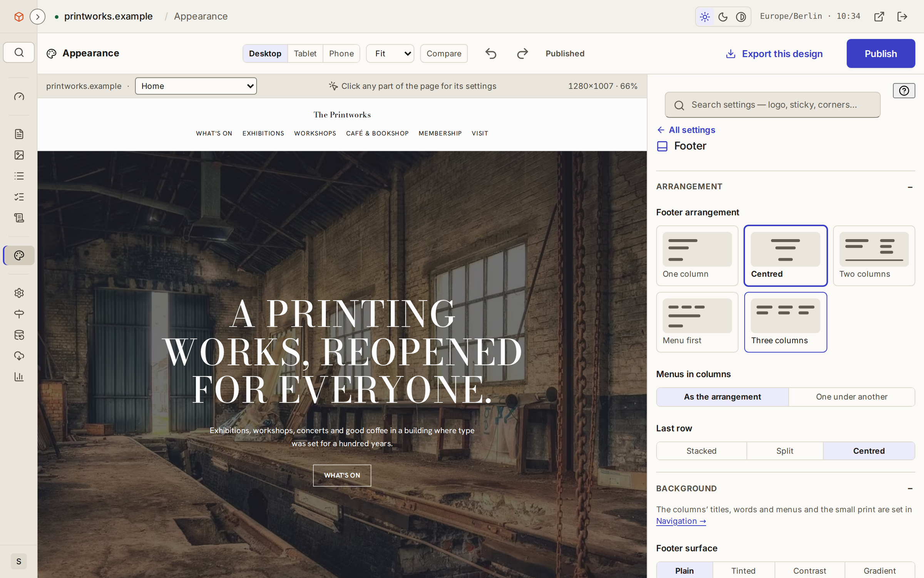924x578 pixels.
Task: Open the pages document sidebar icon
Action: pos(19,134)
